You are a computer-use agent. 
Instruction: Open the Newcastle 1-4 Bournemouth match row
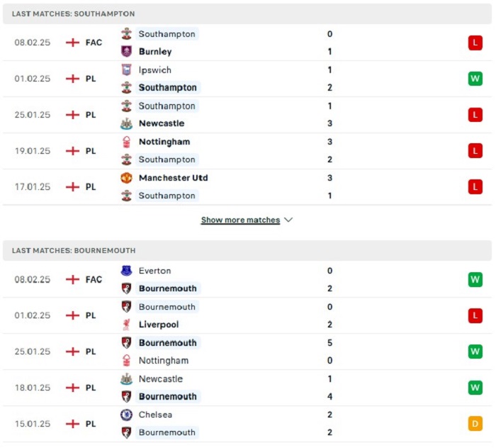(247, 388)
